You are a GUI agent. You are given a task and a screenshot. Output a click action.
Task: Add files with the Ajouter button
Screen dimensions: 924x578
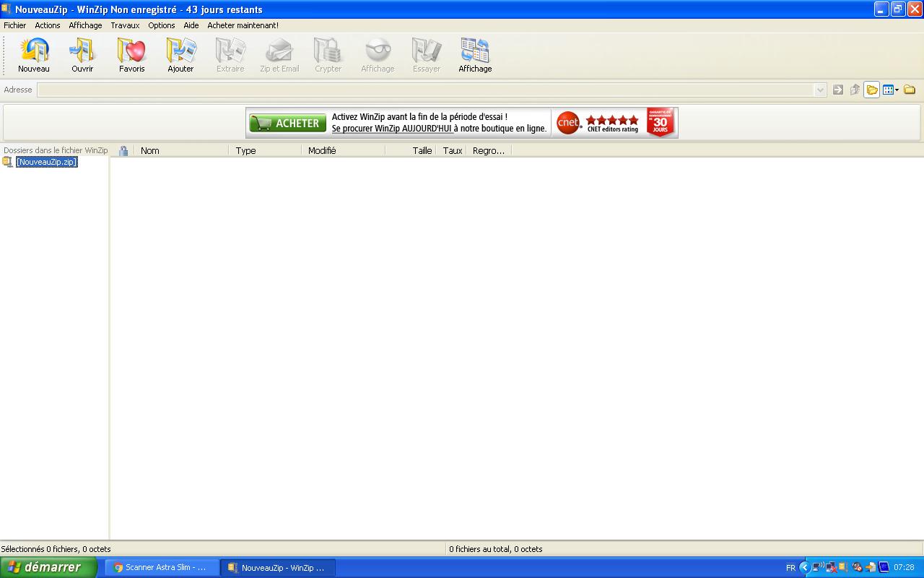[x=180, y=55]
